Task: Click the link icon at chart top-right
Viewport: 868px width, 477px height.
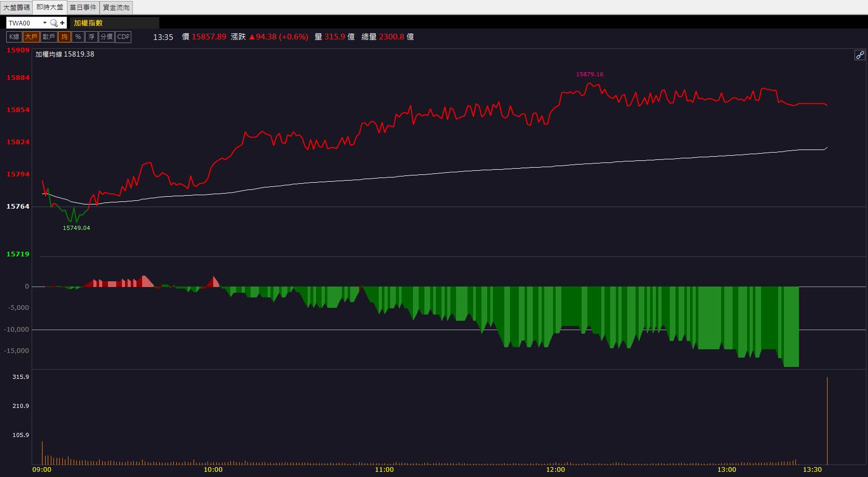Action: 860,55
